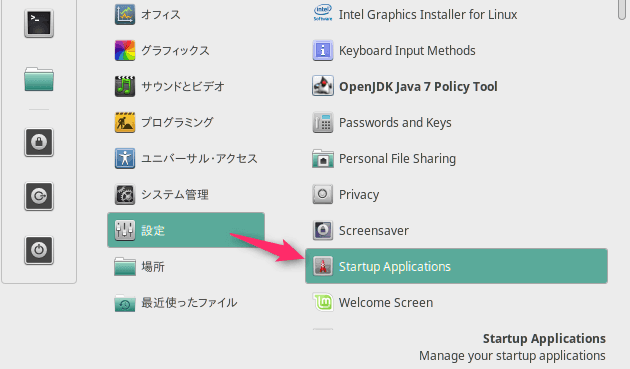
Task: Open Personal File Sharing settings
Action: pyautogui.click(x=456, y=158)
